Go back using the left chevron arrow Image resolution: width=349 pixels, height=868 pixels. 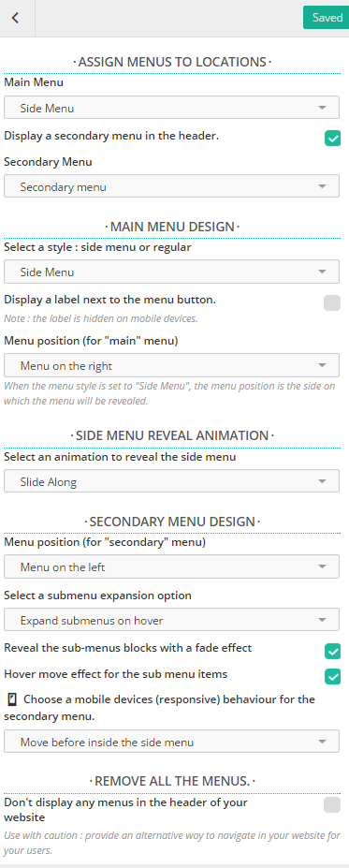16,18
